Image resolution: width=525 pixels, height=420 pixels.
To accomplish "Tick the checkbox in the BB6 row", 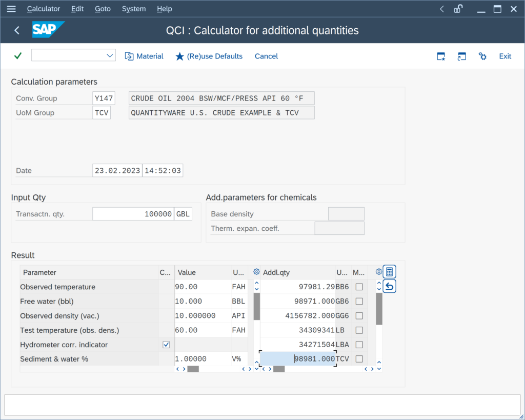I will click(x=359, y=287).
